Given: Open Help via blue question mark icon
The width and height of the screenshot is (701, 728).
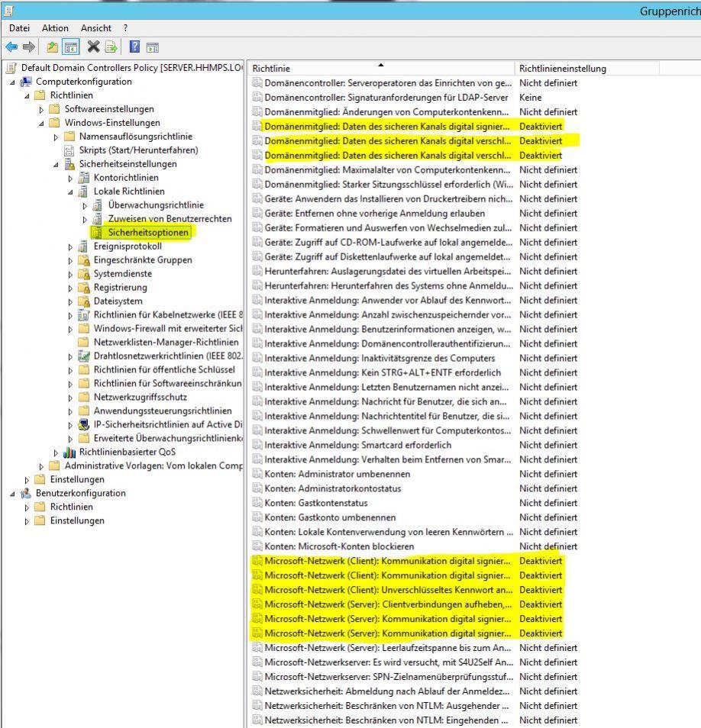Looking at the screenshot, I should pos(134,47).
